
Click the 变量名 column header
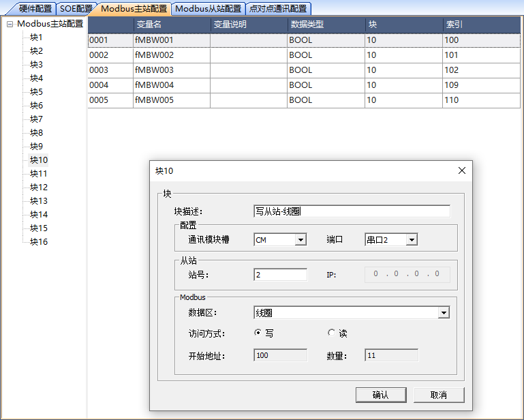[x=172, y=25]
